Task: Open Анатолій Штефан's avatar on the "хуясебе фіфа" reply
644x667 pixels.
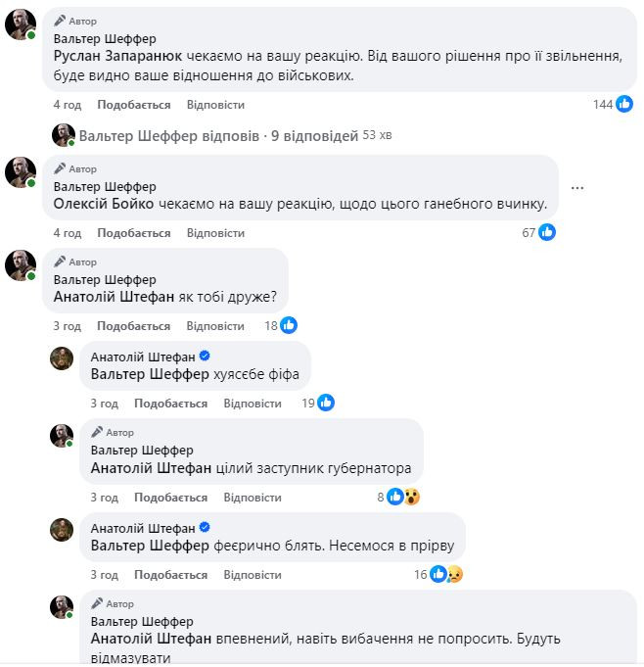Action: (62, 358)
